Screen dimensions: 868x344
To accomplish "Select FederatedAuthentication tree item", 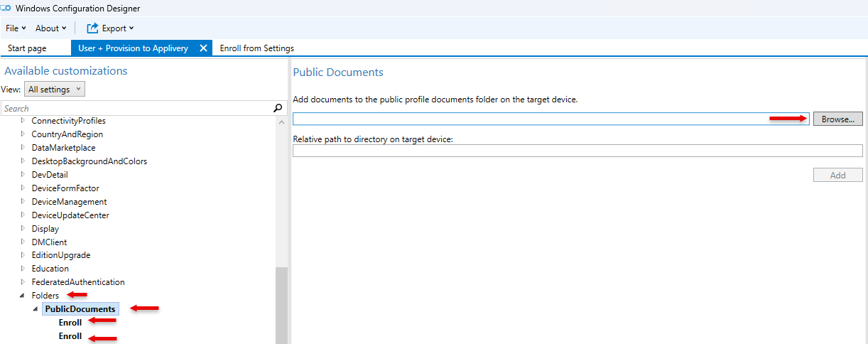I will (78, 282).
